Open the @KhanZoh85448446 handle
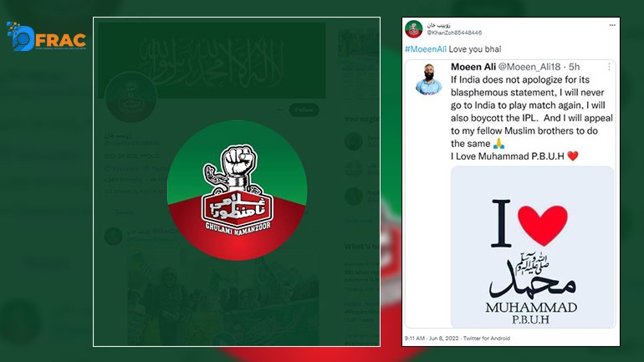 pos(454,33)
